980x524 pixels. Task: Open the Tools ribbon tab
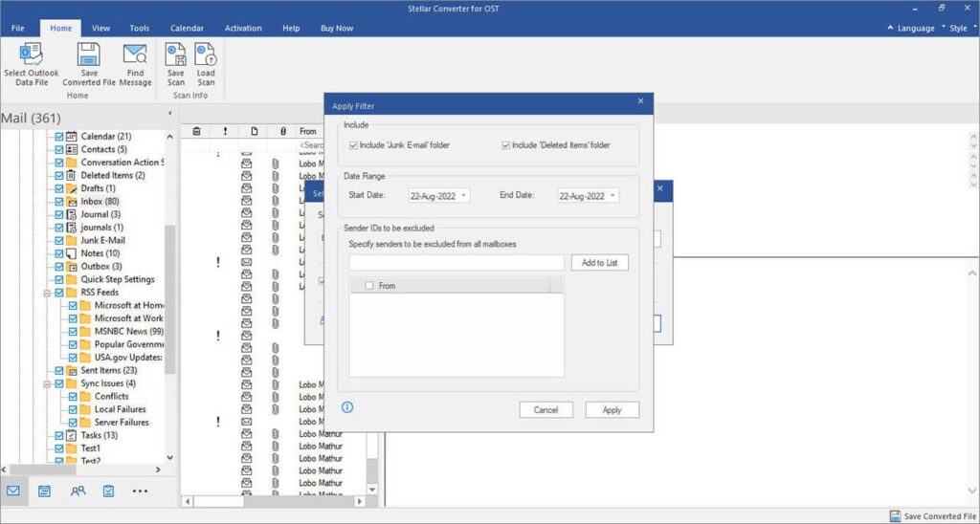[139, 28]
